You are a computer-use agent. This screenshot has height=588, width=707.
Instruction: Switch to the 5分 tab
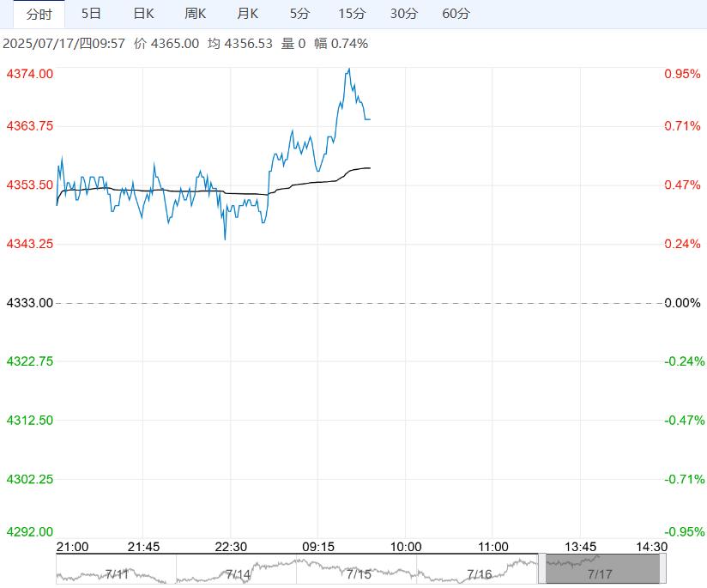pos(299,14)
